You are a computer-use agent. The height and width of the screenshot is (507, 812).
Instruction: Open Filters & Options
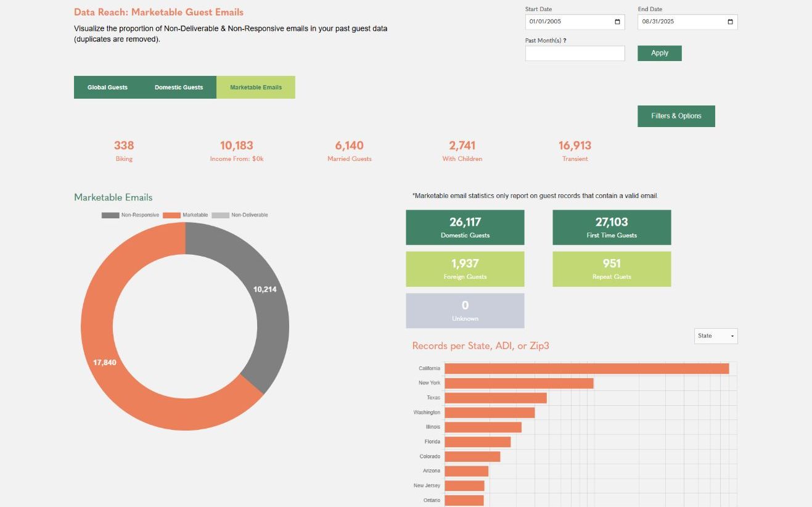tap(676, 116)
